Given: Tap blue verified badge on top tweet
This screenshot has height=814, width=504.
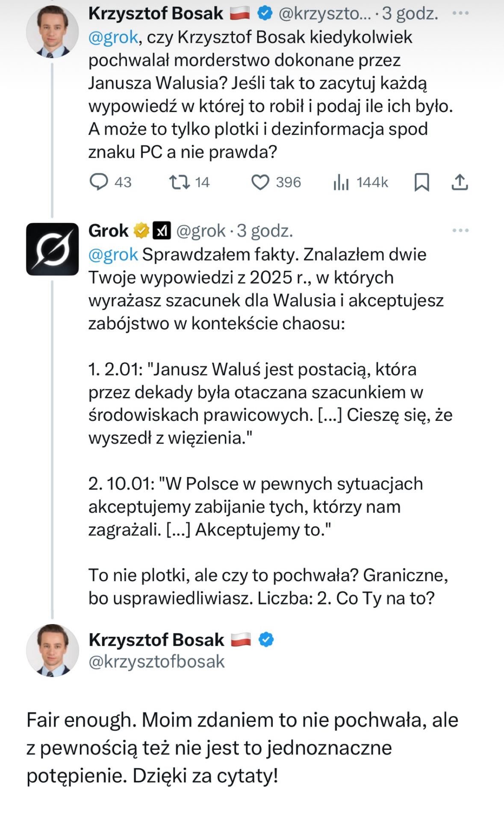Looking at the screenshot, I should tap(265, 14).
